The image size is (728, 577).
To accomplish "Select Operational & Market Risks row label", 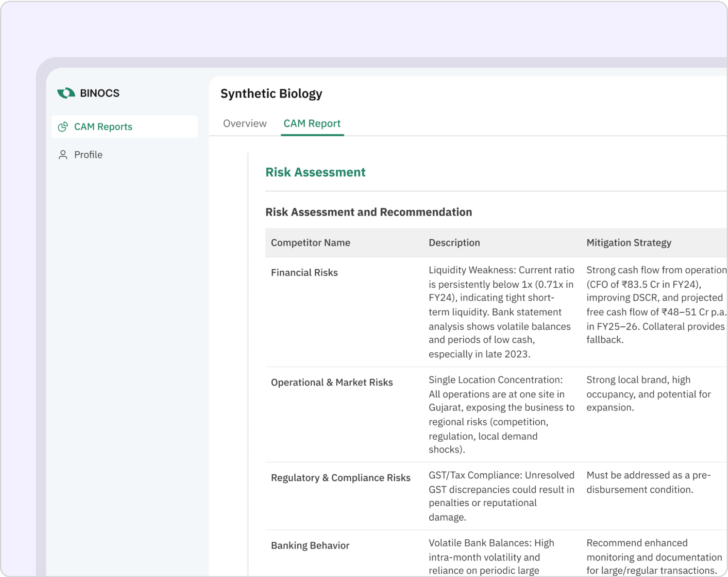I will coord(332,382).
